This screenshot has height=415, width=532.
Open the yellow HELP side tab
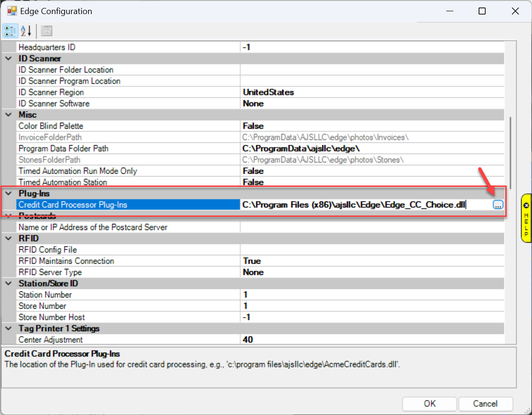pos(526,219)
